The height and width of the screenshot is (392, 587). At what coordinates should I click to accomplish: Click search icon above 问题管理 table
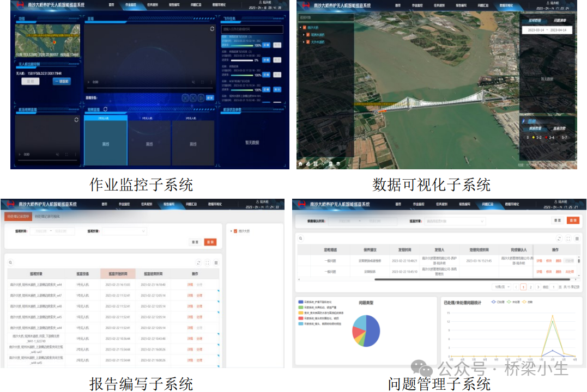pos(301,238)
